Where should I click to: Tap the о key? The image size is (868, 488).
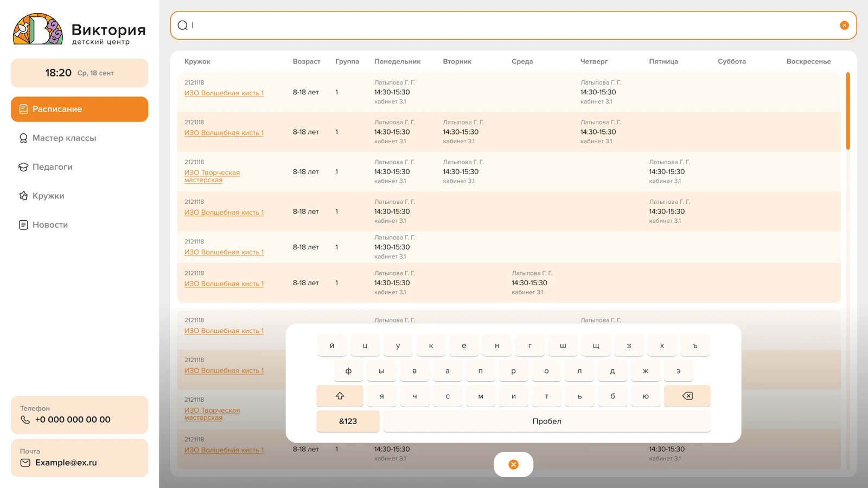point(546,371)
